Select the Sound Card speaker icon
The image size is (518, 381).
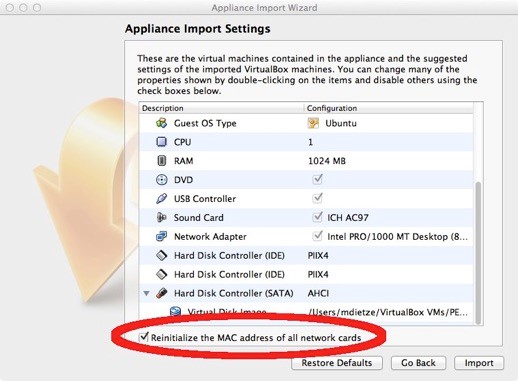point(162,217)
